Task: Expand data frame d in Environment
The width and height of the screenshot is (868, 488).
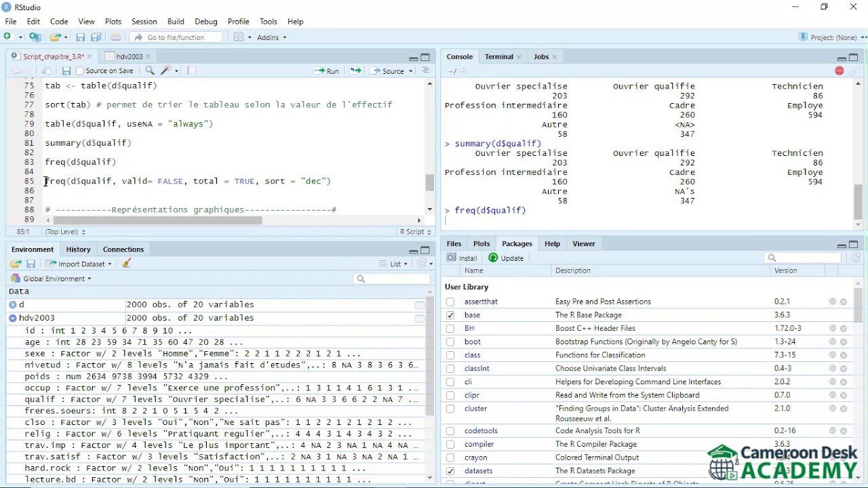Action: 13,305
